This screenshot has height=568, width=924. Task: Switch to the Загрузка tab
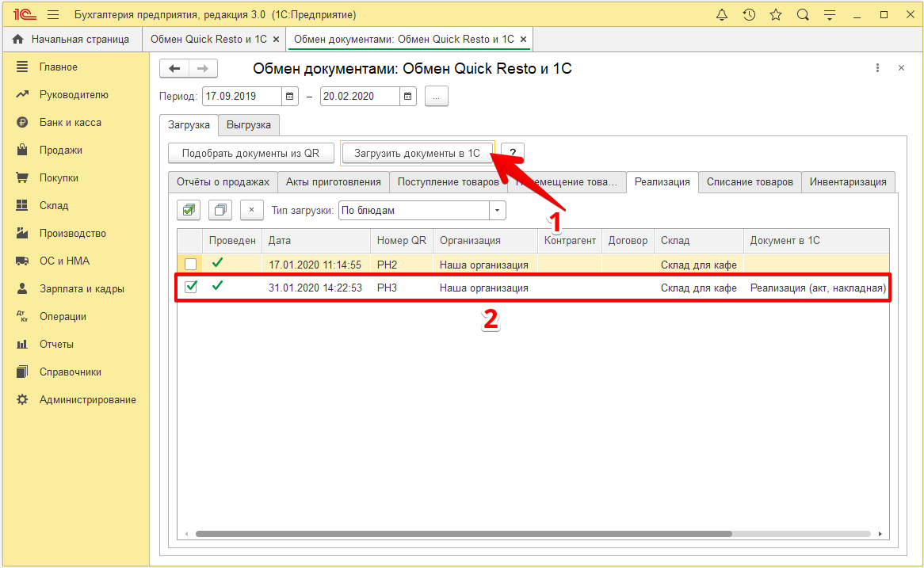tap(189, 125)
